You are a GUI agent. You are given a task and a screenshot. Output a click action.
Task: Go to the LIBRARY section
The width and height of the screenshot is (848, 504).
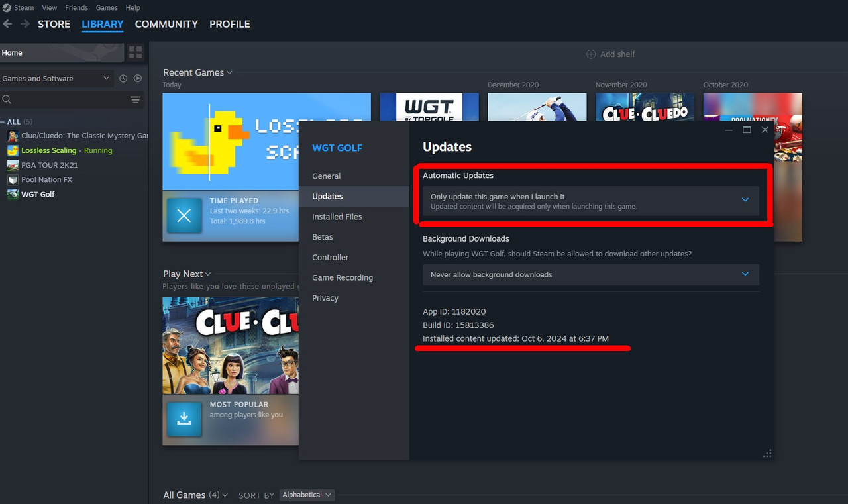pyautogui.click(x=103, y=24)
